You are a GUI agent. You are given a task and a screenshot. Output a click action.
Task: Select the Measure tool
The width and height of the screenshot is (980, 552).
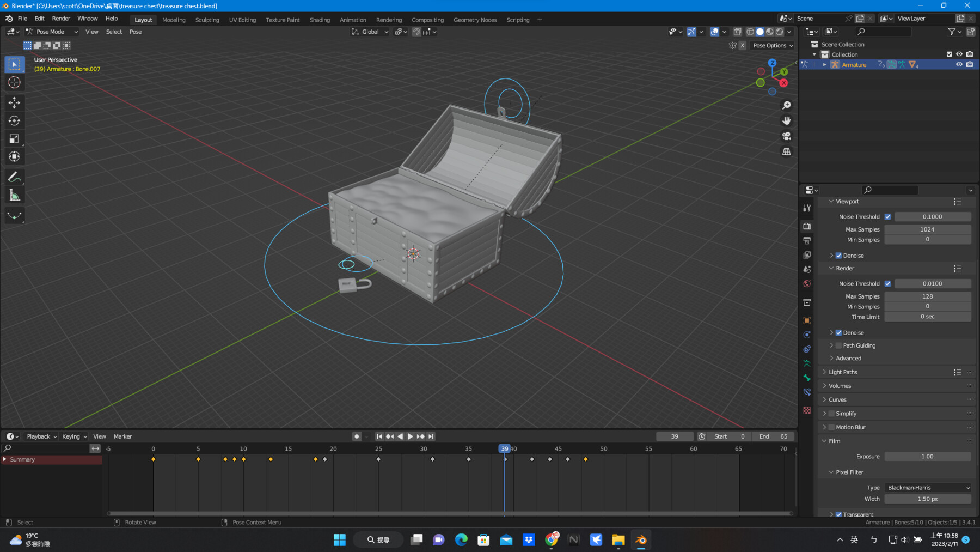(x=14, y=194)
